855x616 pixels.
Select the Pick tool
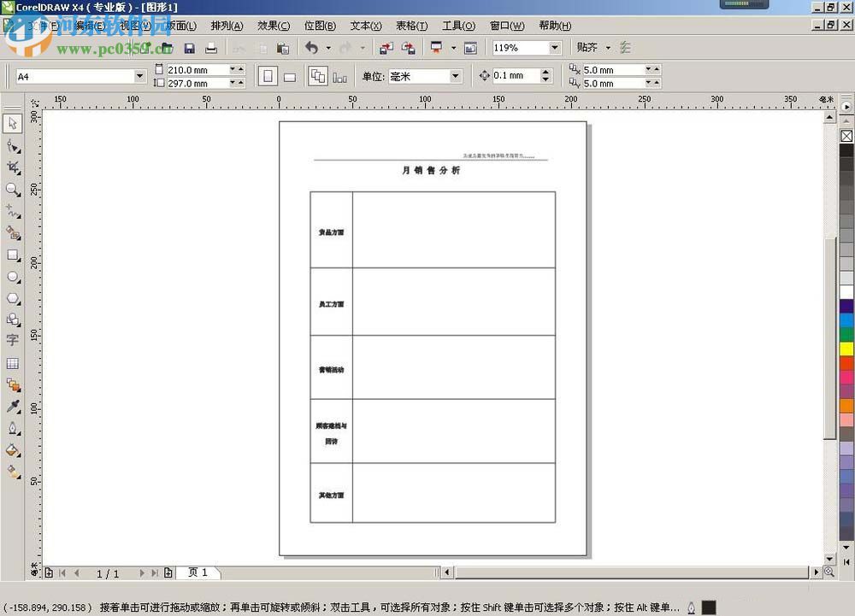click(13, 123)
